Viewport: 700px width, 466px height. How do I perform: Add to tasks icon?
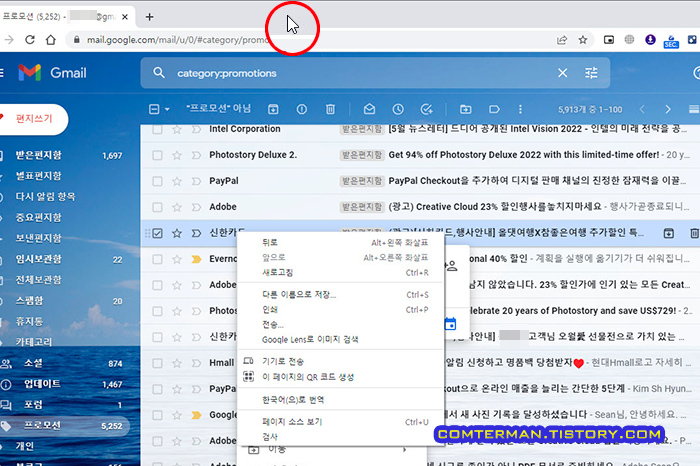427,109
